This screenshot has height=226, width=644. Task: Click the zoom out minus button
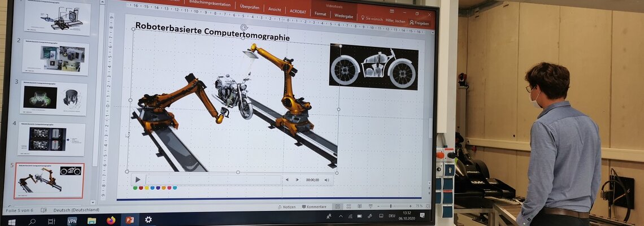tap(378, 206)
